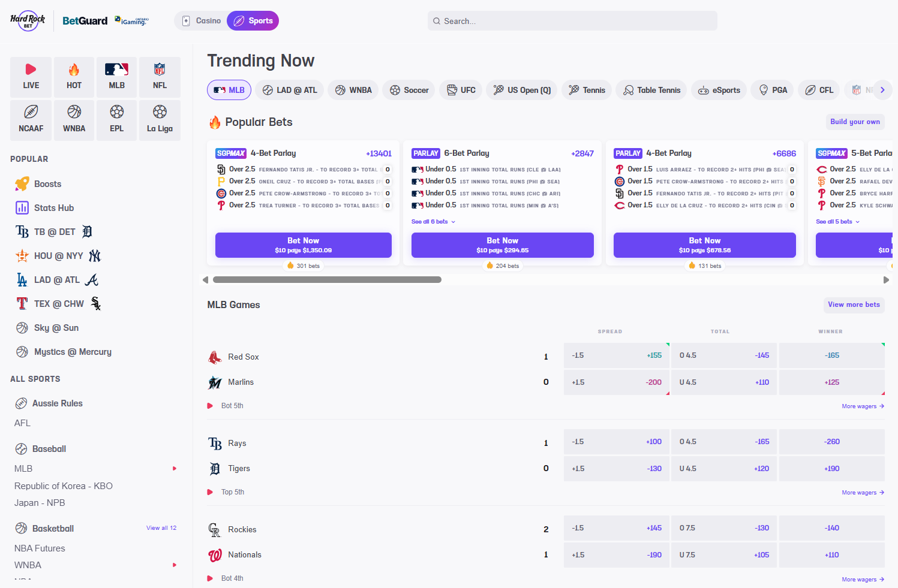Click the View more bets button

[x=854, y=304]
